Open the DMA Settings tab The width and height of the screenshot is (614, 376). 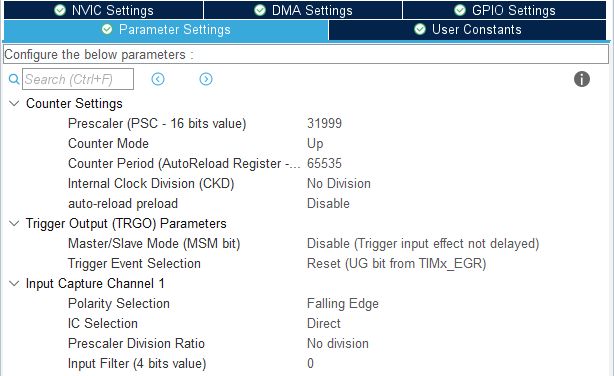coord(303,10)
